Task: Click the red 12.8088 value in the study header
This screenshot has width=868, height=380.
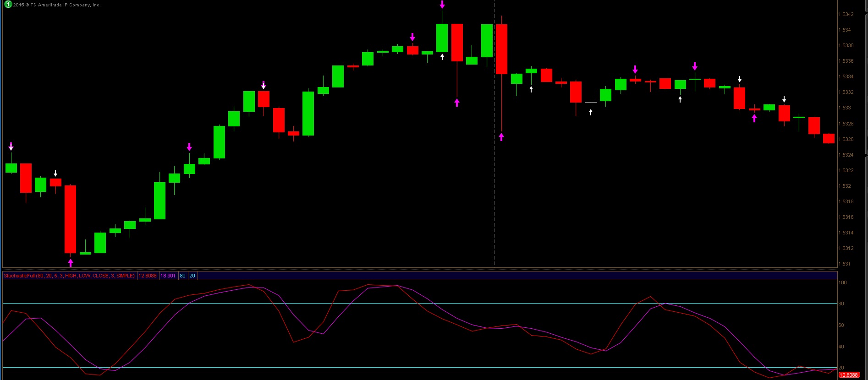Action: click(x=148, y=276)
